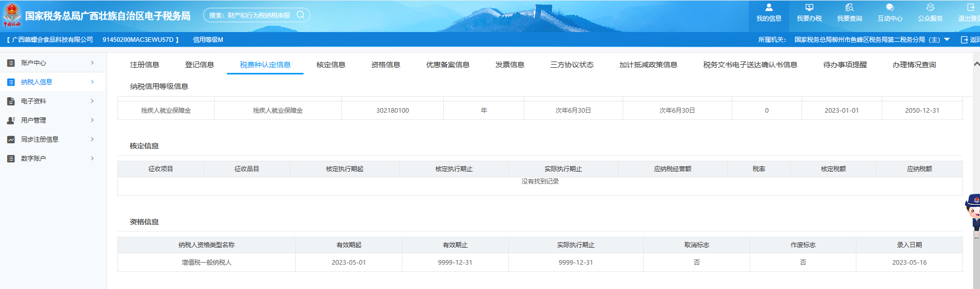Open 我要办税 monitor icon
The image size is (980, 289).
click(809, 8)
